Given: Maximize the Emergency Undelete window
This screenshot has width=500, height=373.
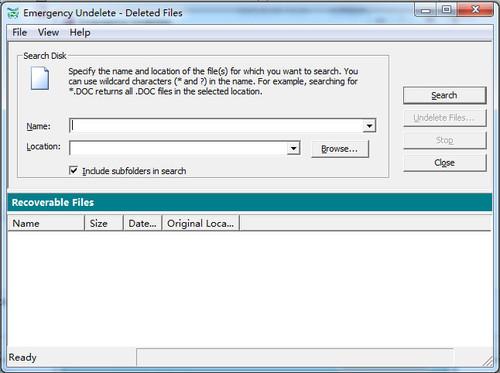Looking at the screenshot, I should (447, 10).
